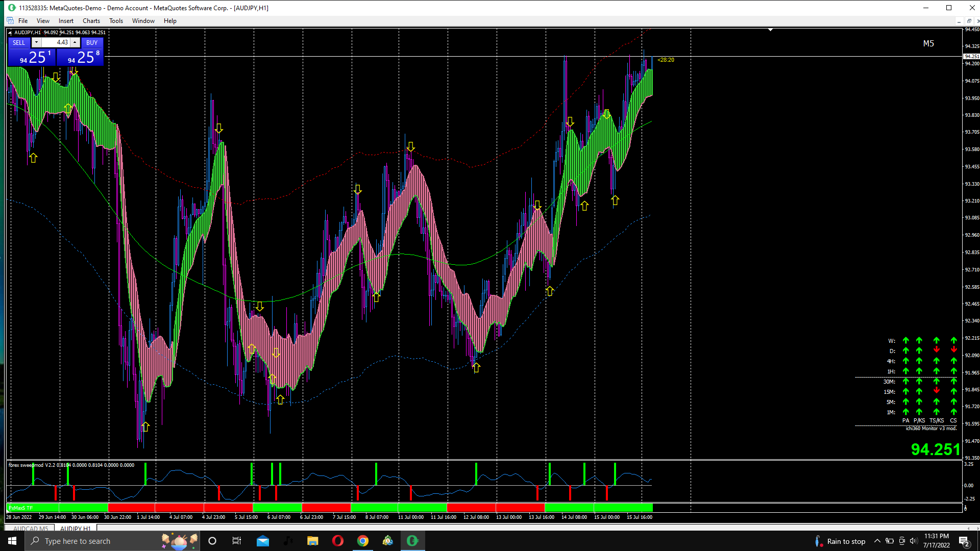980x551 pixels.
Task: Click the BUY one-click trading button
Action: [92, 43]
